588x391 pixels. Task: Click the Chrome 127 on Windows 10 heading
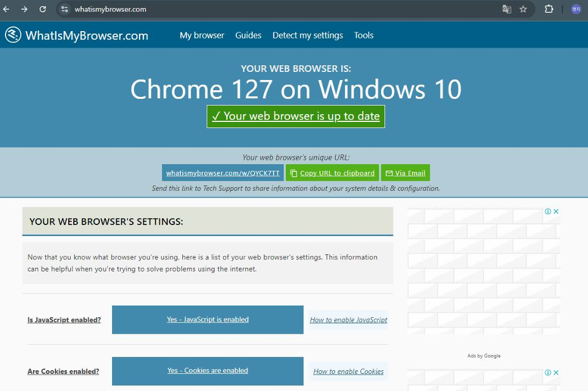(296, 89)
